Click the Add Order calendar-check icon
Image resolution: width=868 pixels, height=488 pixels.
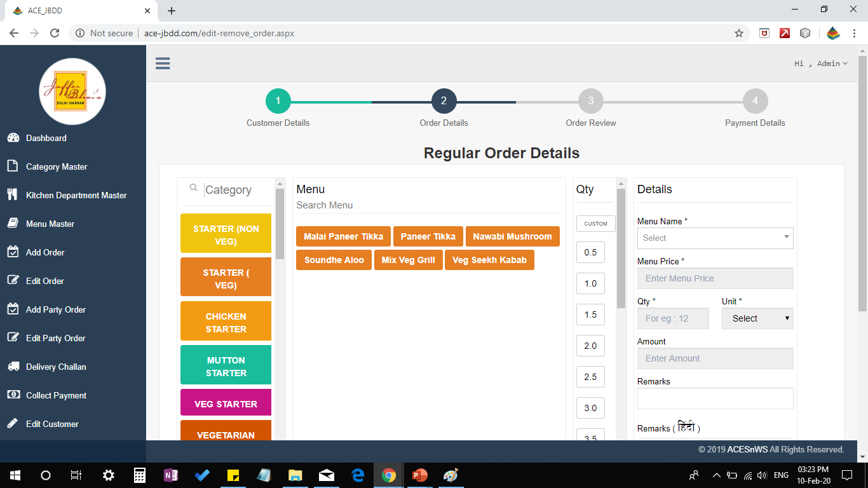[13, 252]
